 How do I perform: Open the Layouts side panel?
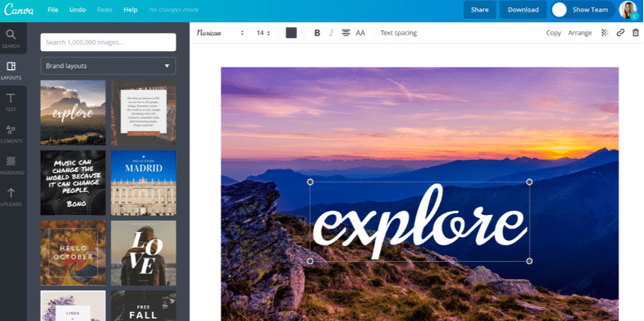click(x=11, y=70)
